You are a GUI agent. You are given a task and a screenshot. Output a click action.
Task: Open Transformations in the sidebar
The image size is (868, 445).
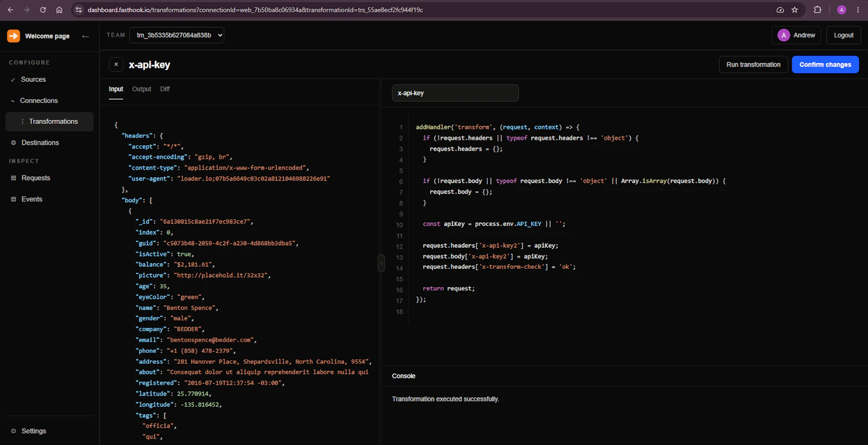pos(49,122)
